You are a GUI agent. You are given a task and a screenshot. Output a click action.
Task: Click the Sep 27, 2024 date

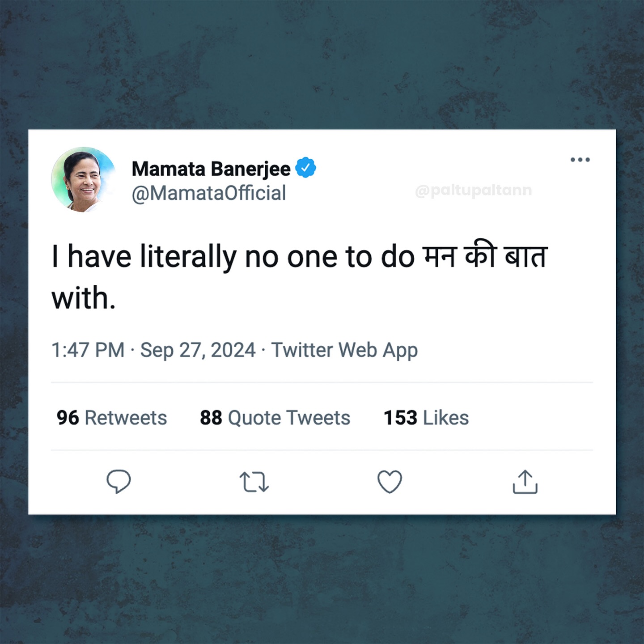(198, 350)
